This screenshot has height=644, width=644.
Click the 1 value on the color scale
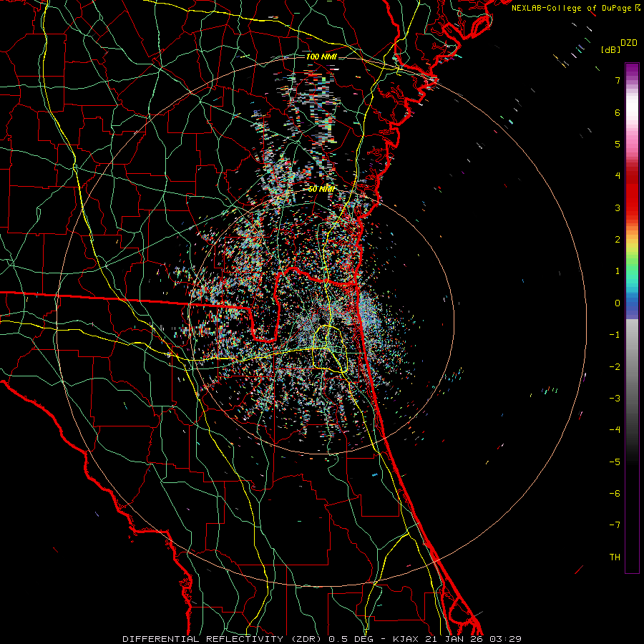coord(618,271)
